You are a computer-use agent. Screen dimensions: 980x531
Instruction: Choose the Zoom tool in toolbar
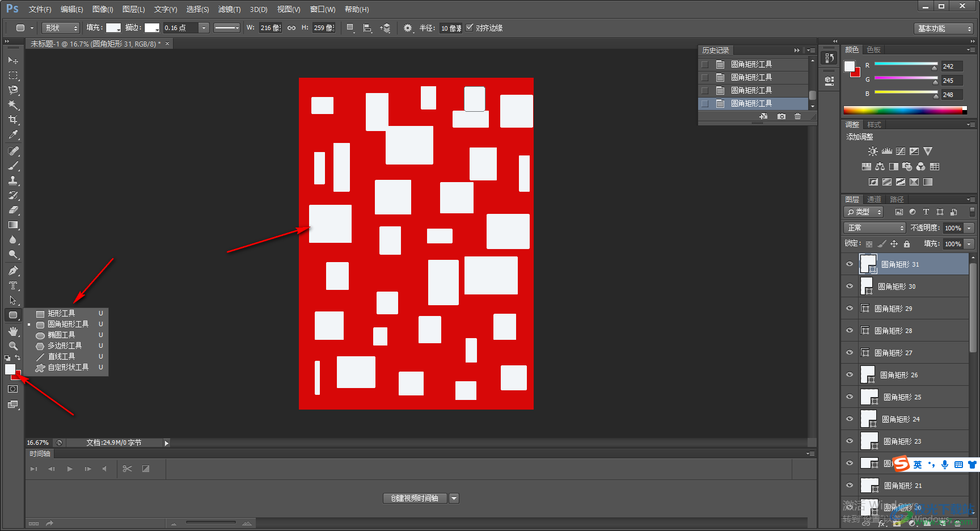point(13,345)
